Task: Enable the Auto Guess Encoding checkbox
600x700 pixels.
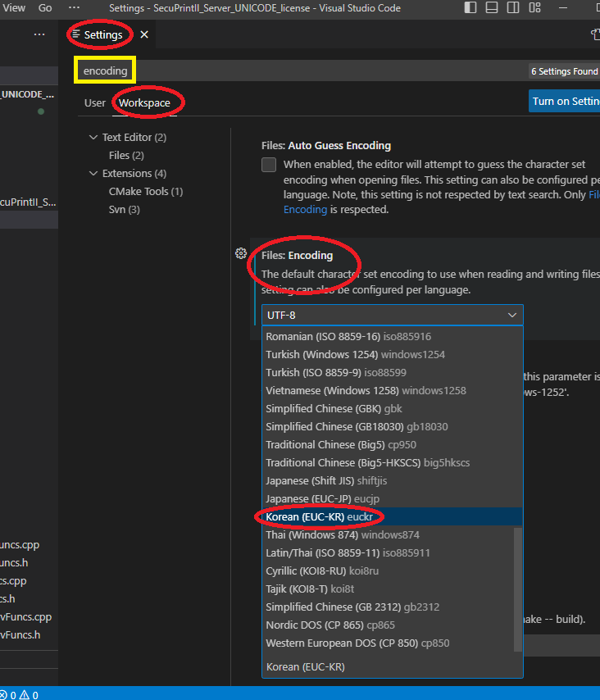Action: [268, 164]
